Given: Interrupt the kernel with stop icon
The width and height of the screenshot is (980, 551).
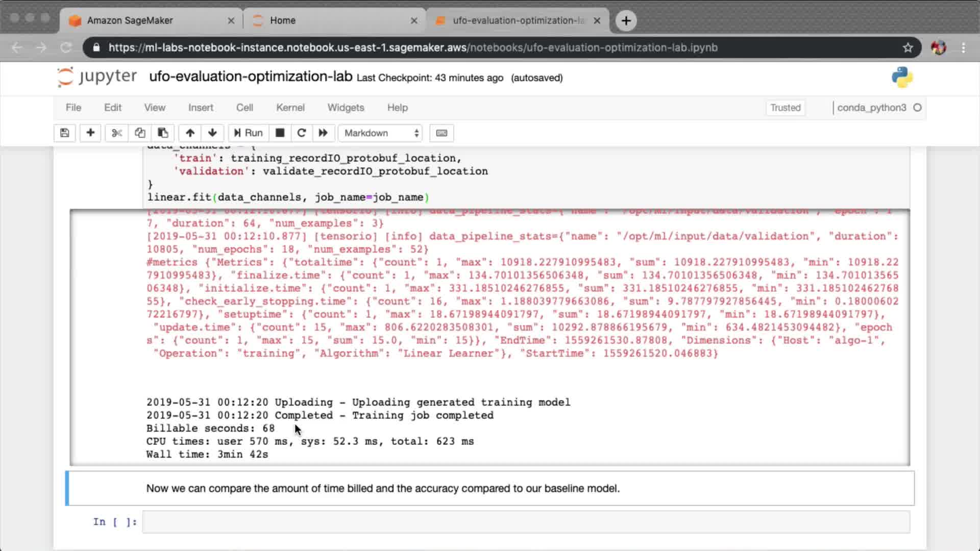Looking at the screenshot, I should click(x=280, y=133).
